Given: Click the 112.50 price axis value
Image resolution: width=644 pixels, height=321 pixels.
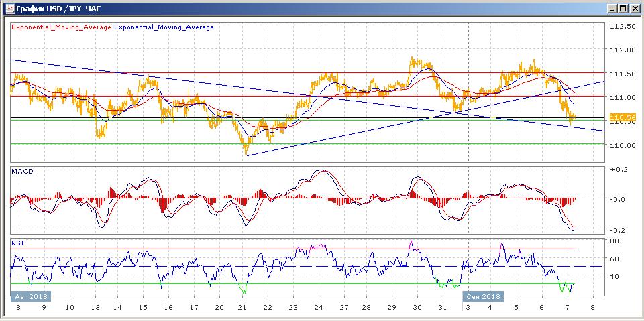Looking at the screenshot, I should pos(623,26).
